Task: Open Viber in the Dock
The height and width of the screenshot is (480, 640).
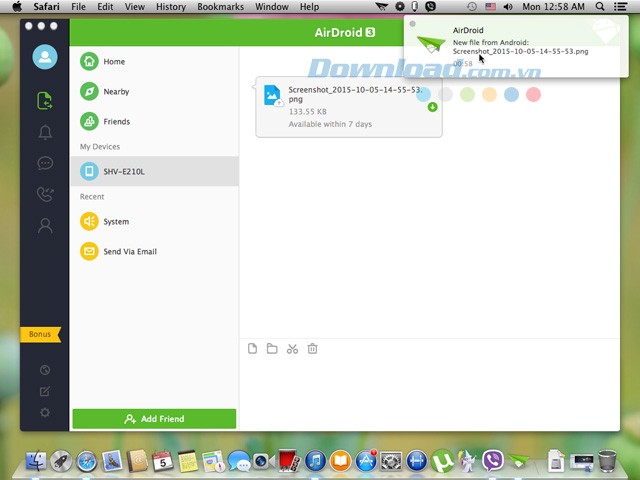Action: [x=493, y=461]
